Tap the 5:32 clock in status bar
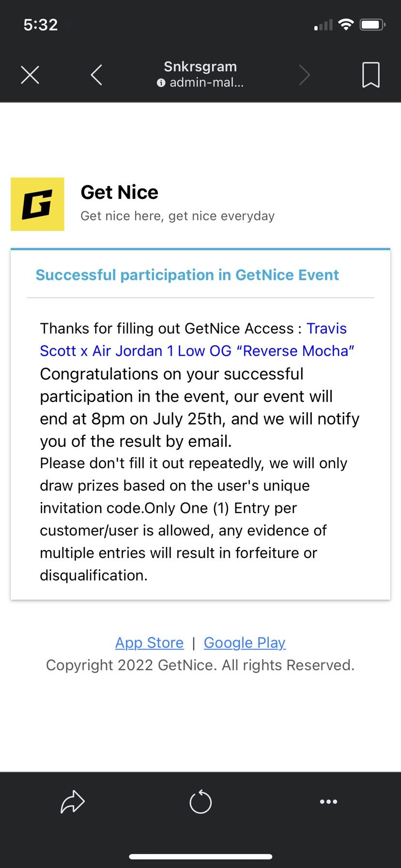Image resolution: width=401 pixels, height=868 pixels. point(41,25)
